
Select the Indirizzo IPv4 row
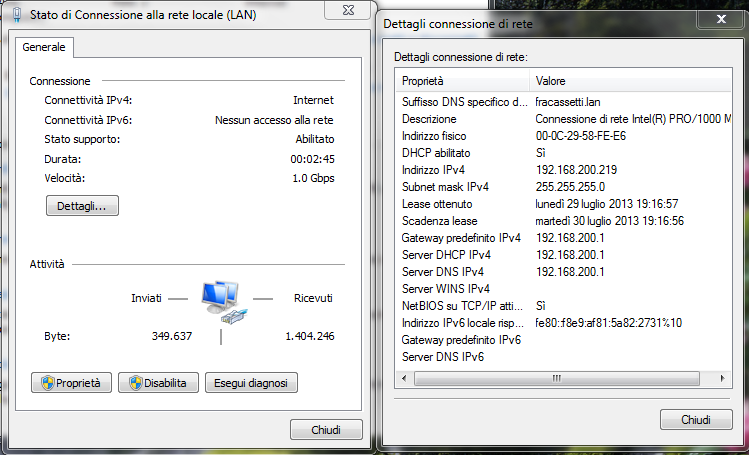(x=564, y=170)
